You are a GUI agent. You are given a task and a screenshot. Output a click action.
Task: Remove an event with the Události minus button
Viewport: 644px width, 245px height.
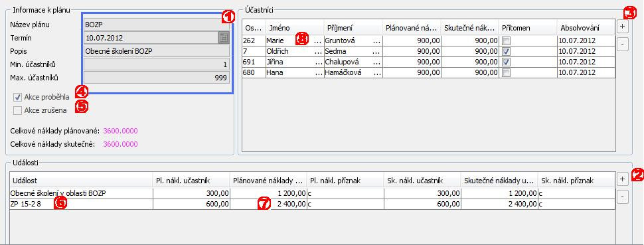click(622, 197)
